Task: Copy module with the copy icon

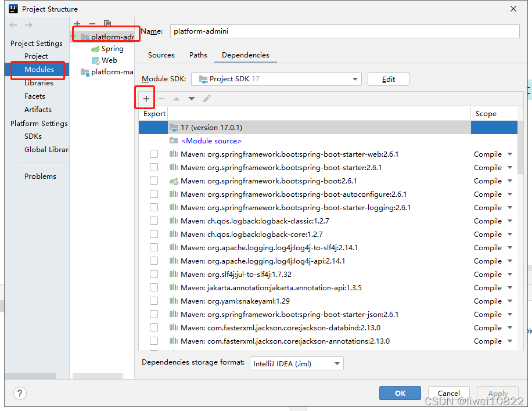Action: [107, 23]
